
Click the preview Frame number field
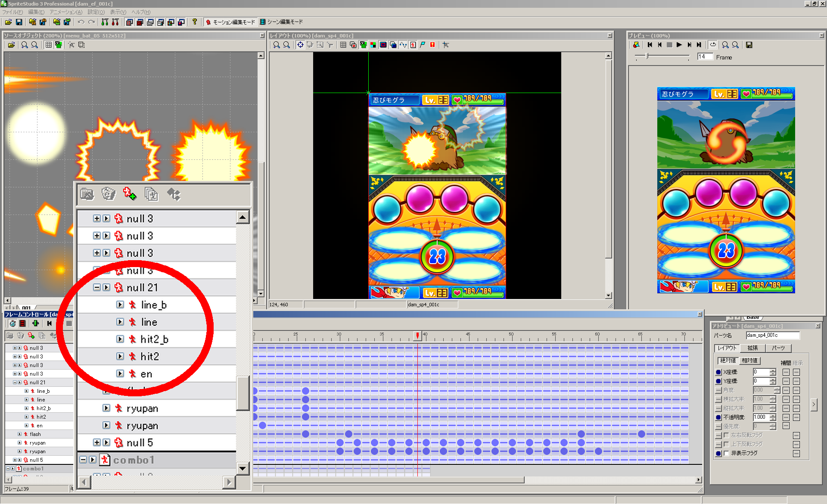(x=705, y=57)
